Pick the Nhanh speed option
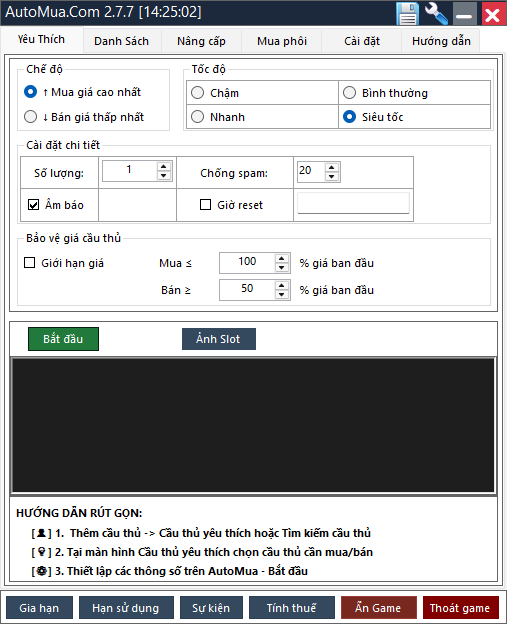The height and width of the screenshot is (624, 507). 218,117
